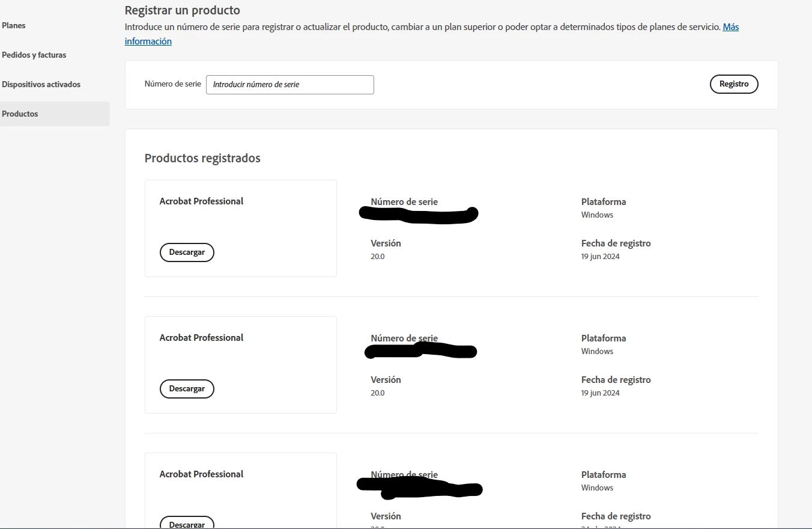Click the second product's version value '20.0'
Viewport: 812px width, 529px height.
pyautogui.click(x=378, y=393)
